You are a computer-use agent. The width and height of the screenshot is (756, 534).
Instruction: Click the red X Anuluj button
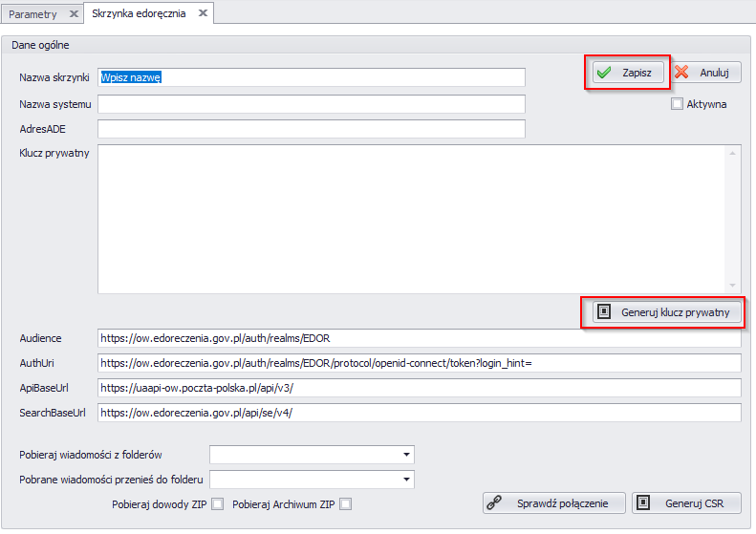point(703,73)
